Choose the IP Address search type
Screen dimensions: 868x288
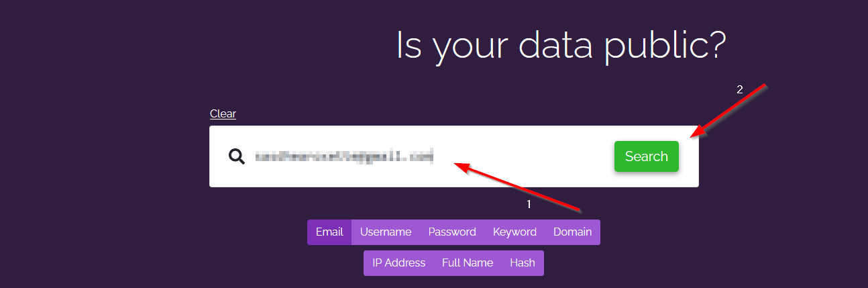pos(398,263)
